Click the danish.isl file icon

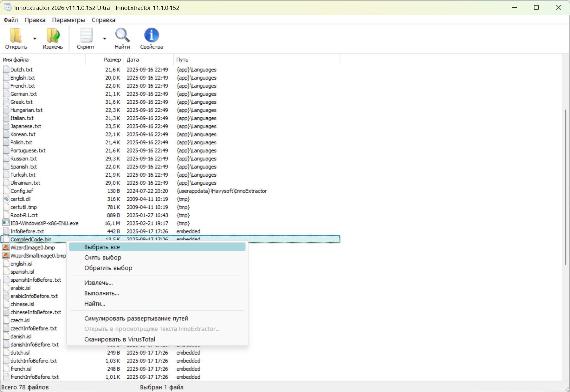(6, 336)
